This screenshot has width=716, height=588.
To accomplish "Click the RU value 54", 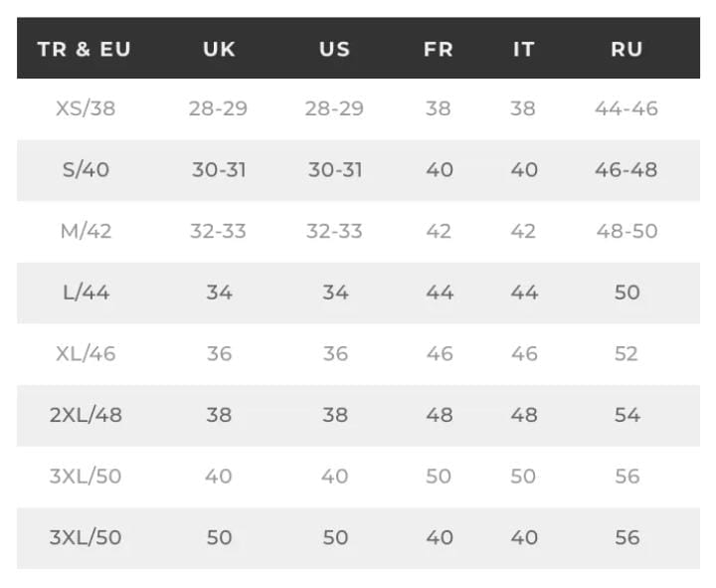I will tap(626, 415).
